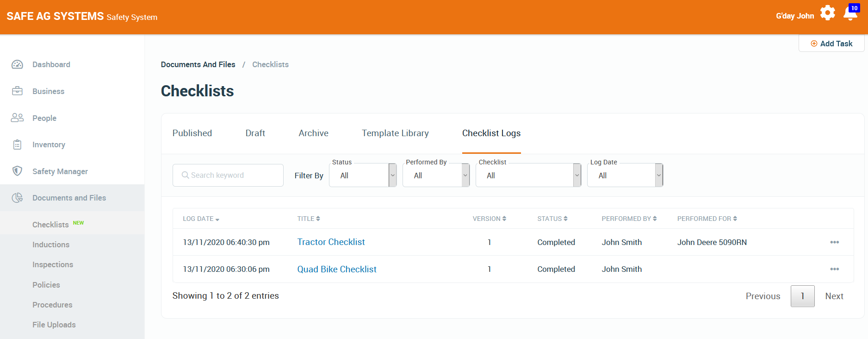Viewport: 868px width, 339px height.
Task: Expand the Performed By filter dropdown
Action: pos(436,176)
